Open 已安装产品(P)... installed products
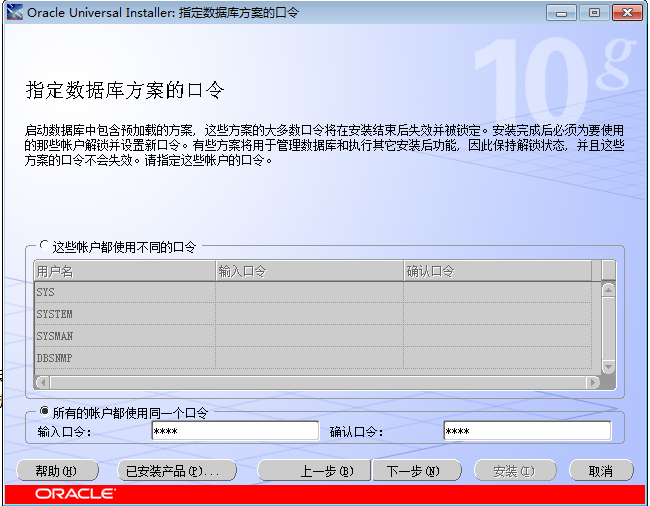 177,471
